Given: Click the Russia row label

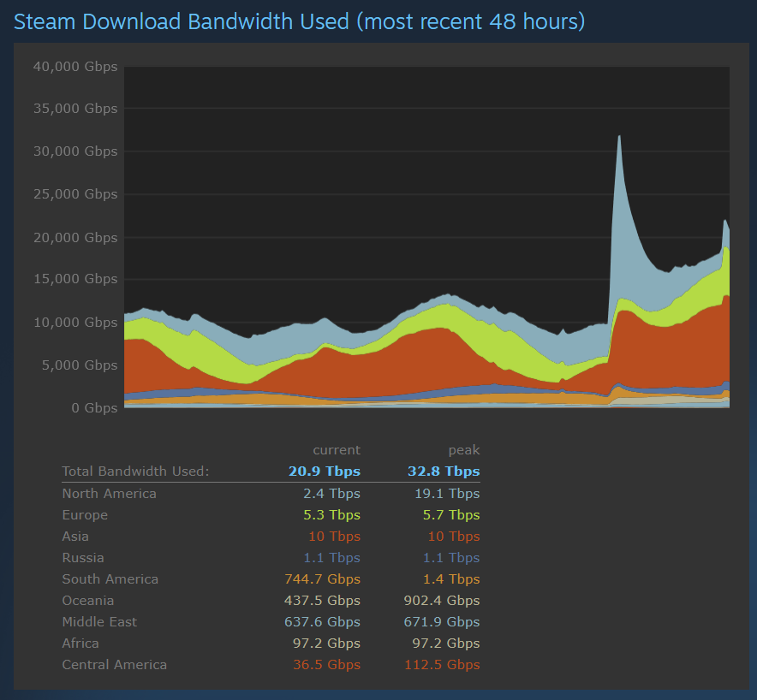Looking at the screenshot, I should coord(83,558).
